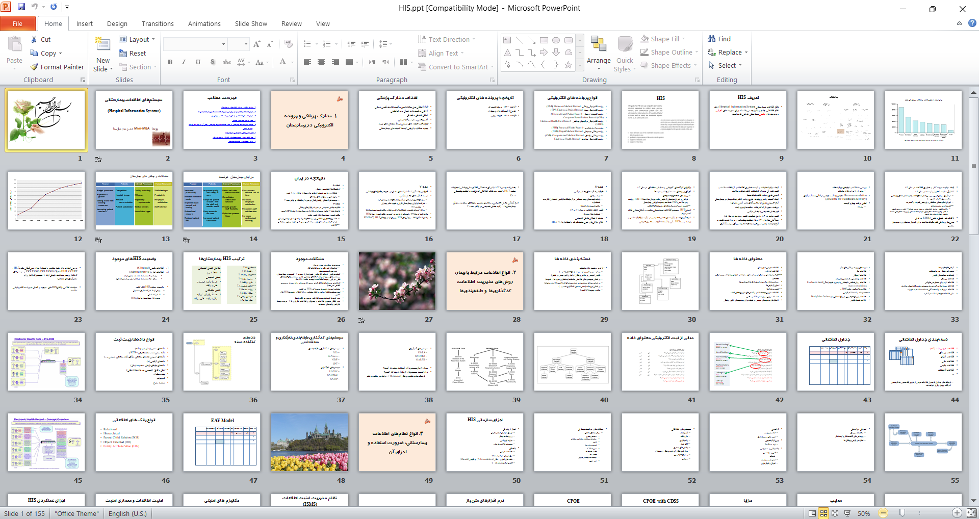Toggle Italic formatting
The height and width of the screenshot is (519, 980).
click(184, 62)
